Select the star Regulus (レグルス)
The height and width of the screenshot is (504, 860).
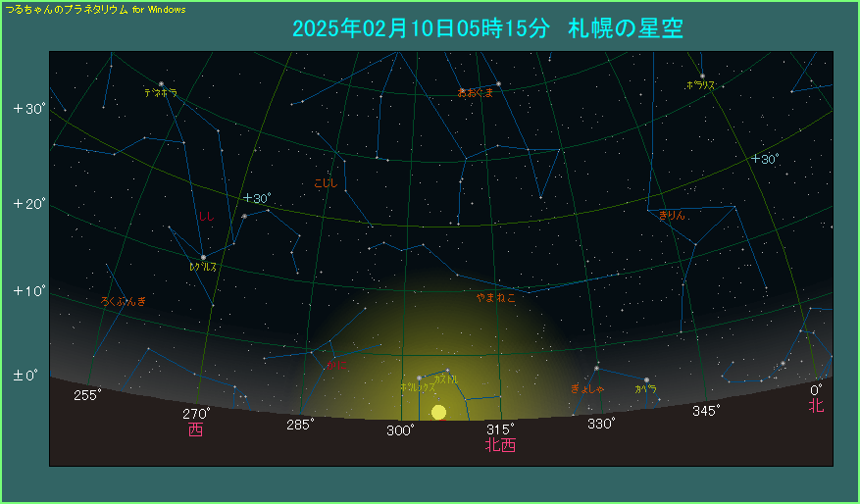pyautogui.click(x=203, y=258)
